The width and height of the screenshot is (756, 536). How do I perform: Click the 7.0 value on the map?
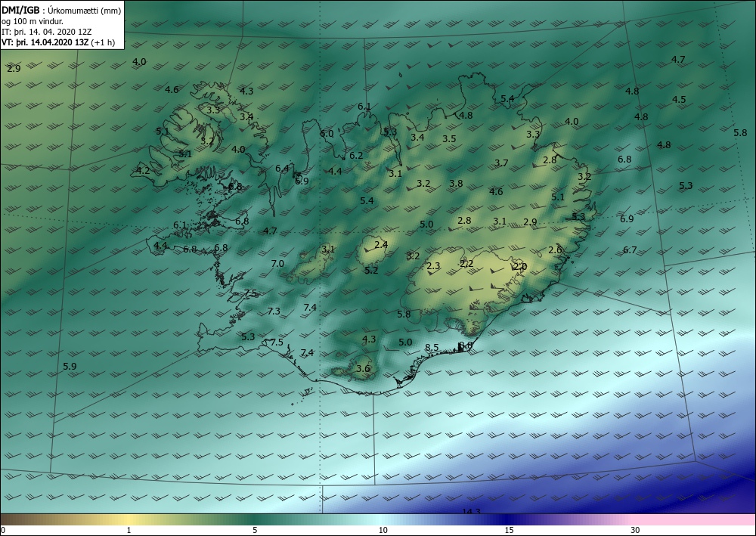coord(277,264)
